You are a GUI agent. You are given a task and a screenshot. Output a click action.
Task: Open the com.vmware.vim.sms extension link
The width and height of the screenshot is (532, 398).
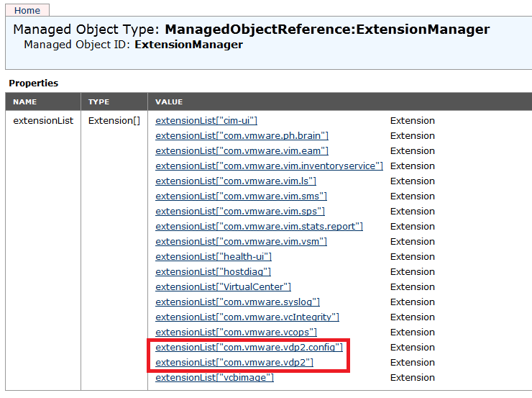pyautogui.click(x=242, y=196)
